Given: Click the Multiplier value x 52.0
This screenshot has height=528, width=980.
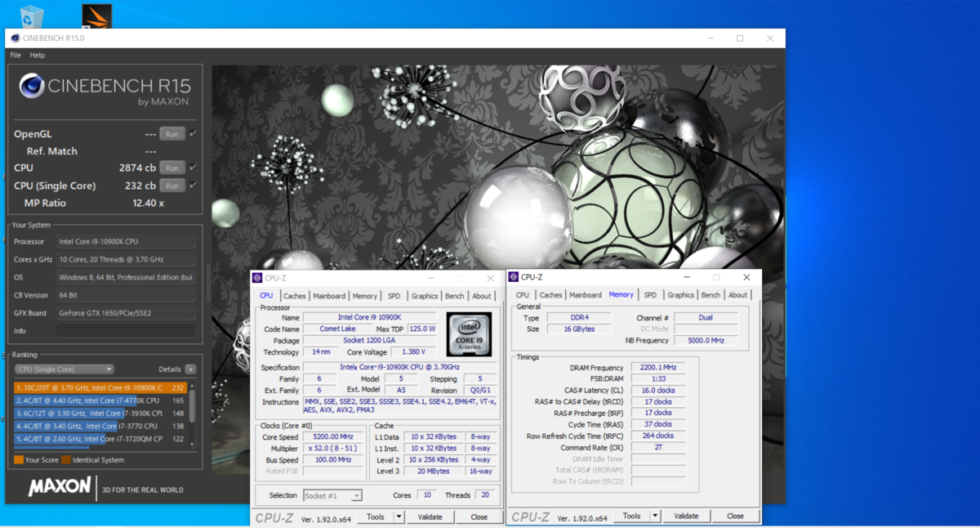Looking at the screenshot, I should click(x=333, y=449).
